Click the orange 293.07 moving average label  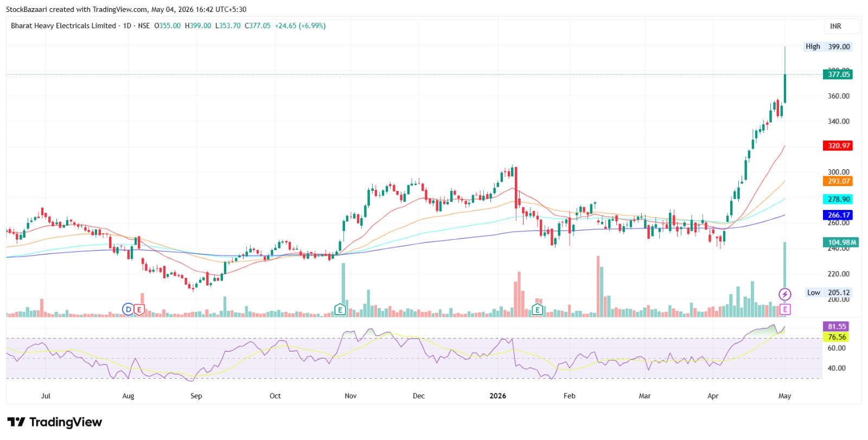[x=838, y=181]
